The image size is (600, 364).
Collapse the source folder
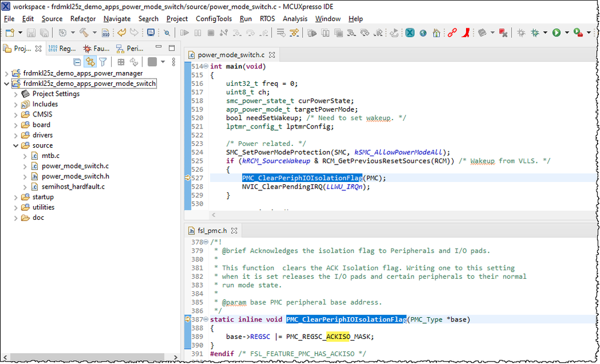16,145
